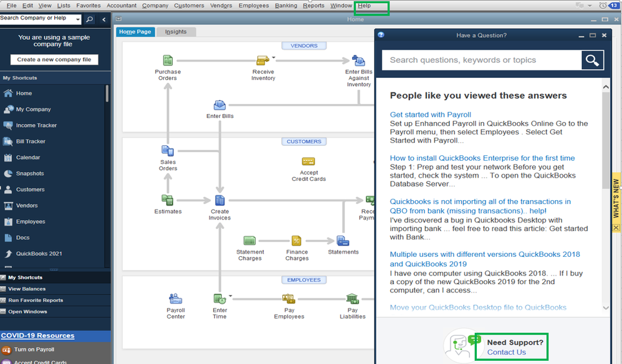Open the reminders clock icon at top right
Image resolution: width=622 pixels, height=364 pixels.
603,6
